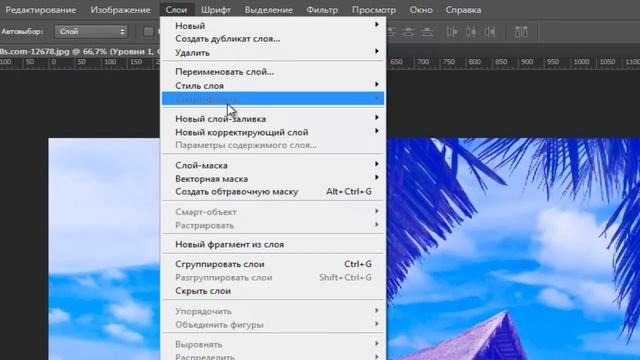Click distribute bottom edges icon
640x360 pixels.
427,32
